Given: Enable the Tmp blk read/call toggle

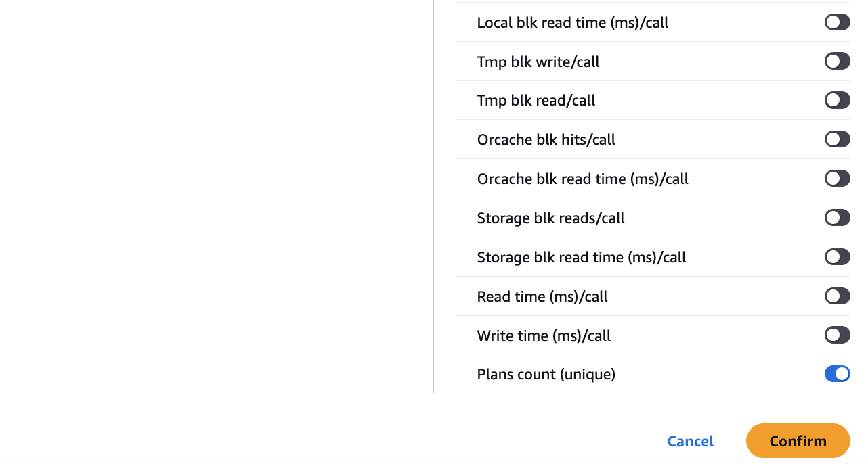Looking at the screenshot, I should (x=837, y=100).
